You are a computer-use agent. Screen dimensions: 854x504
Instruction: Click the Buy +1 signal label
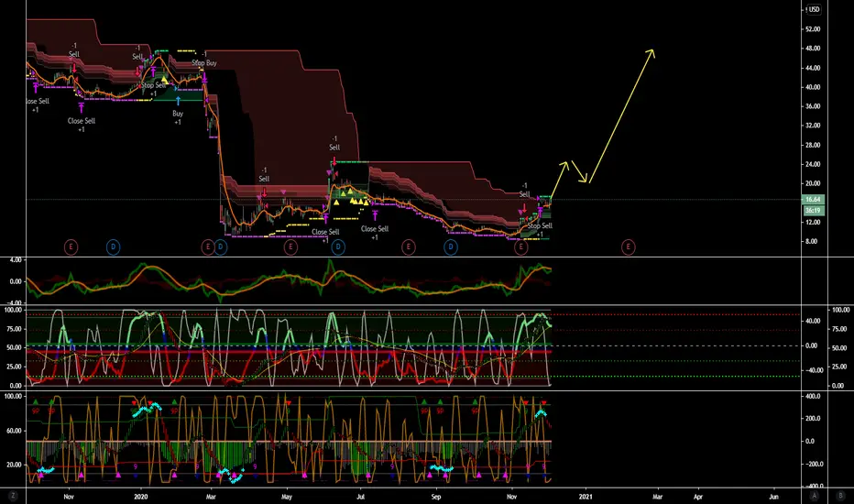(x=178, y=117)
